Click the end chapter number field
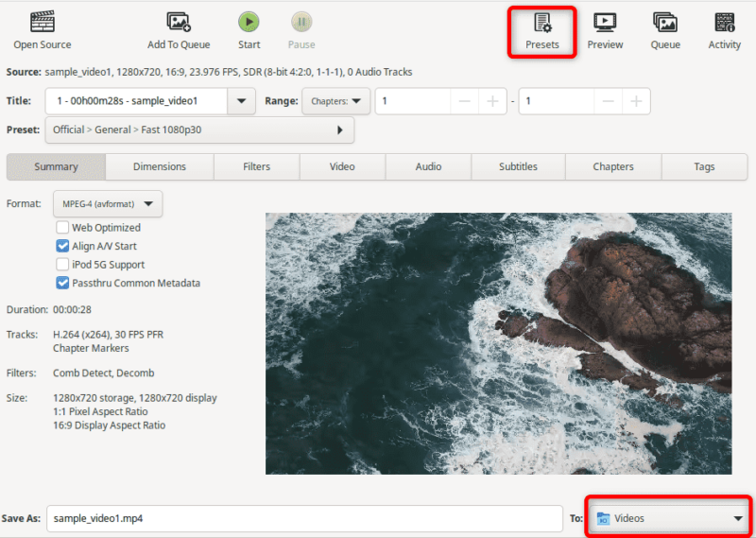Viewport: 756px width, 538px height. (557, 101)
